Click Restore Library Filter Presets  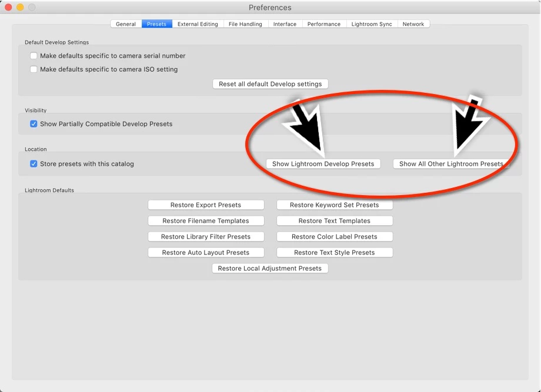click(x=206, y=236)
